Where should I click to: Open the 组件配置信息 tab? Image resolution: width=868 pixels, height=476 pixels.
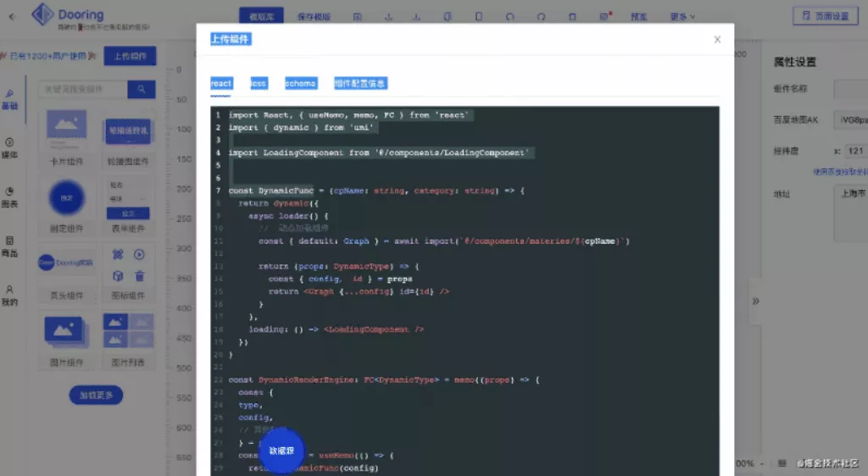[x=360, y=83]
